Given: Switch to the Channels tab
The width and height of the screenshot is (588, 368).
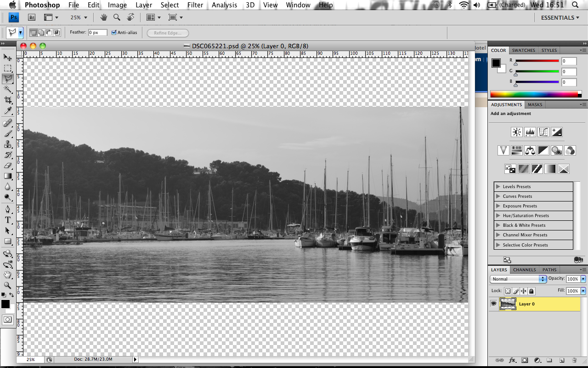Looking at the screenshot, I should [524, 270].
